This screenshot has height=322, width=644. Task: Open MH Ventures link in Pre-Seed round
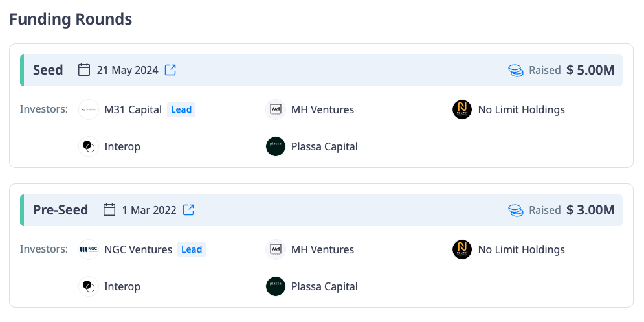point(322,249)
